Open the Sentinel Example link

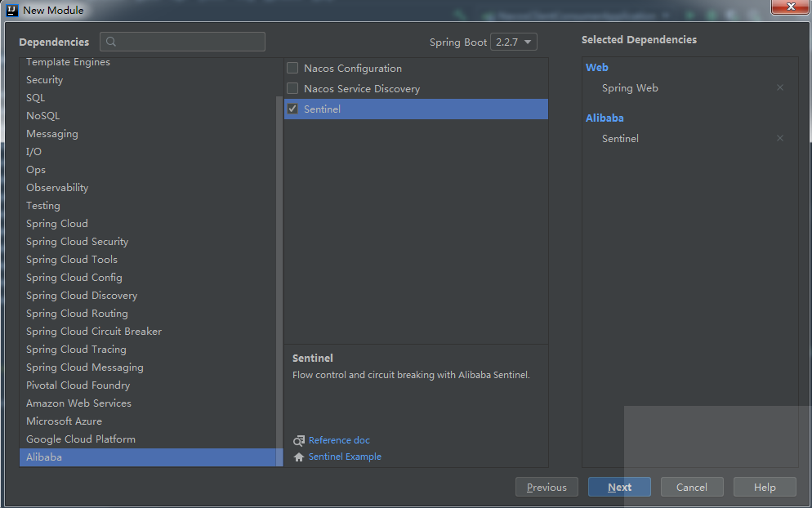pos(345,457)
